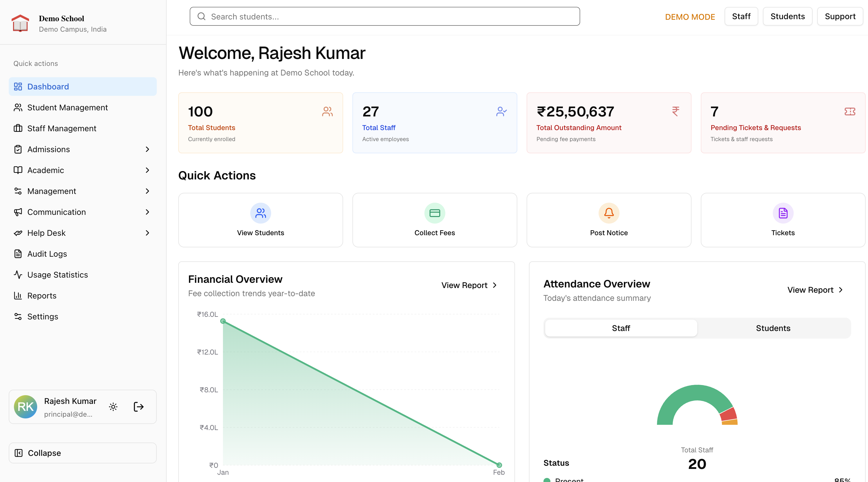Select the Staff attendance toggle
Viewport: 868px width, 482px height.
tap(621, 328)
